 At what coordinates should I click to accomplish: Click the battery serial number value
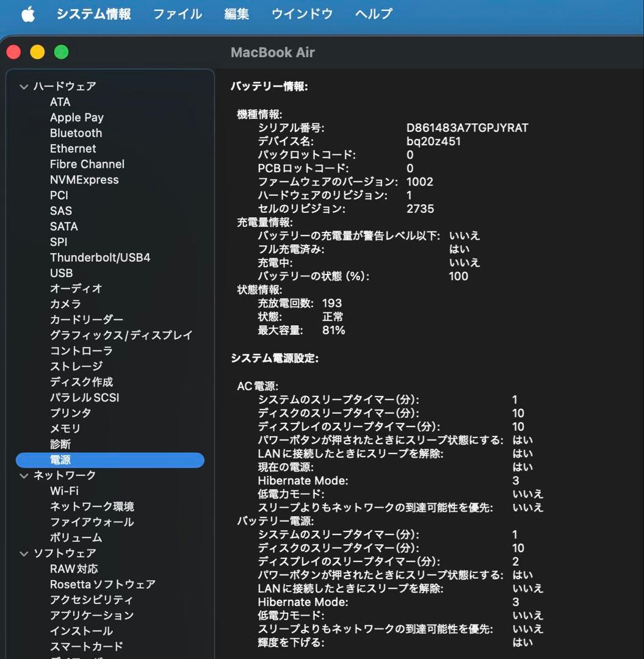(467, 128)
